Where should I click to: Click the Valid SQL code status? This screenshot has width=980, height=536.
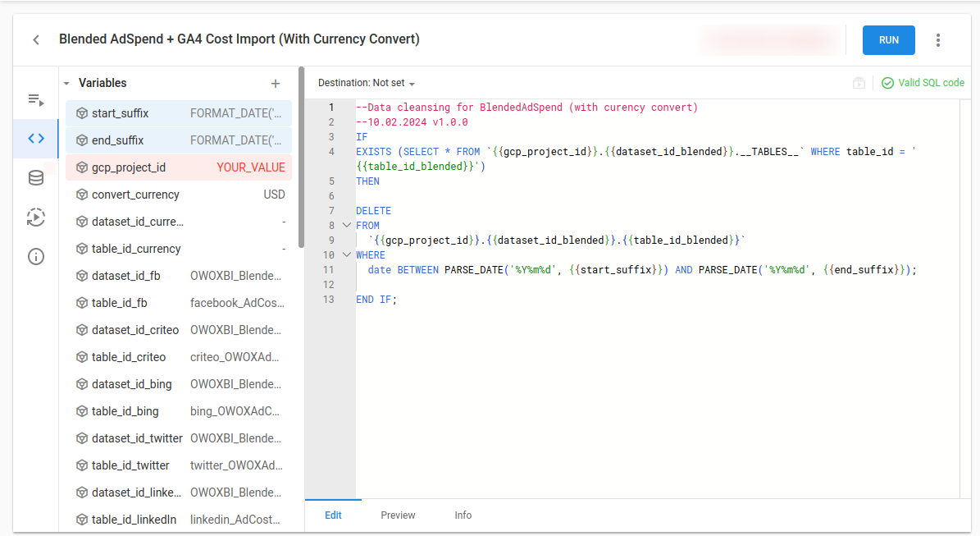click(923, 83)
